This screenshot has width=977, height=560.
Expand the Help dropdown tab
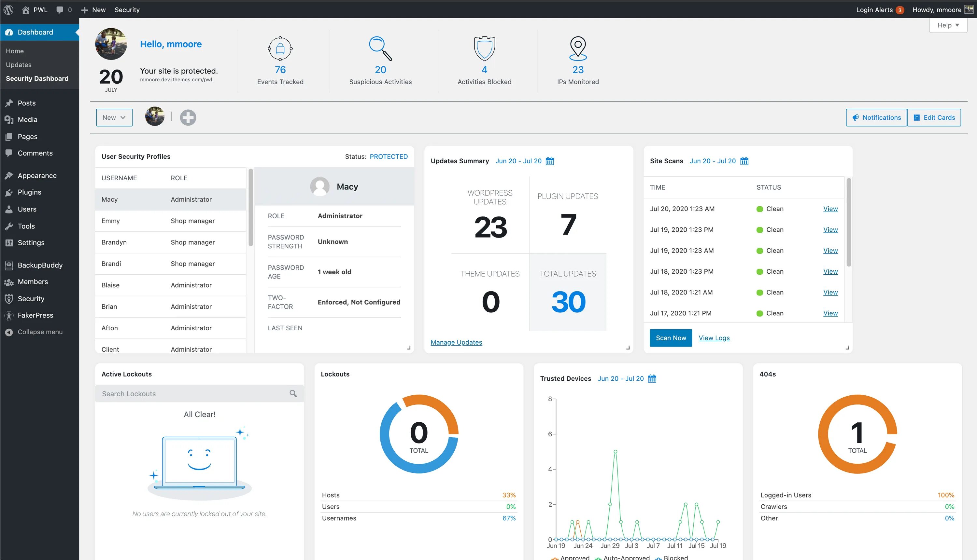[948, 25]
